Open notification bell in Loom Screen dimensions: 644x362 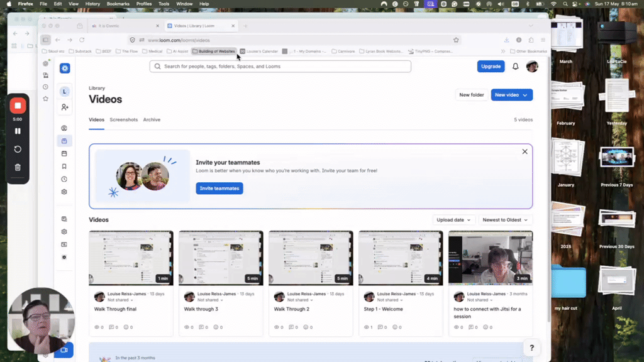(x=516, y=67)
